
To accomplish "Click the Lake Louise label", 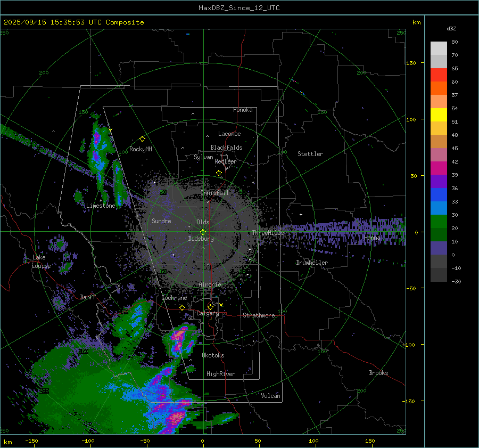I will pyautogui.click(x=41, y=262).
